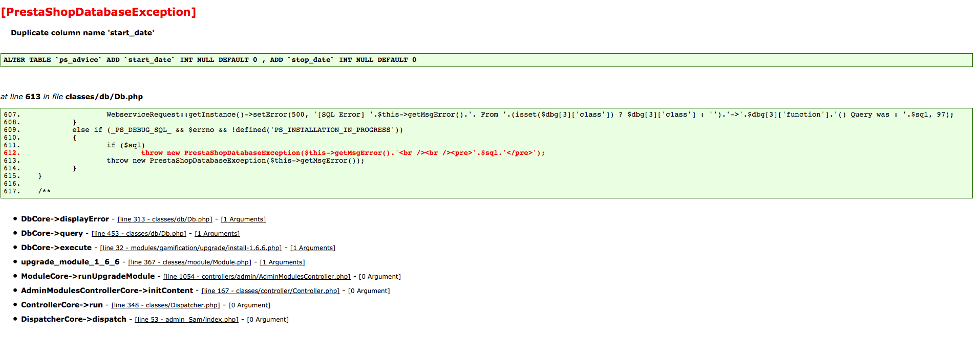The height and width of the screenshot is (358, 980).
Task: Open line 1054 AdminModulesController.php link
Action: (x=257, y=277)
